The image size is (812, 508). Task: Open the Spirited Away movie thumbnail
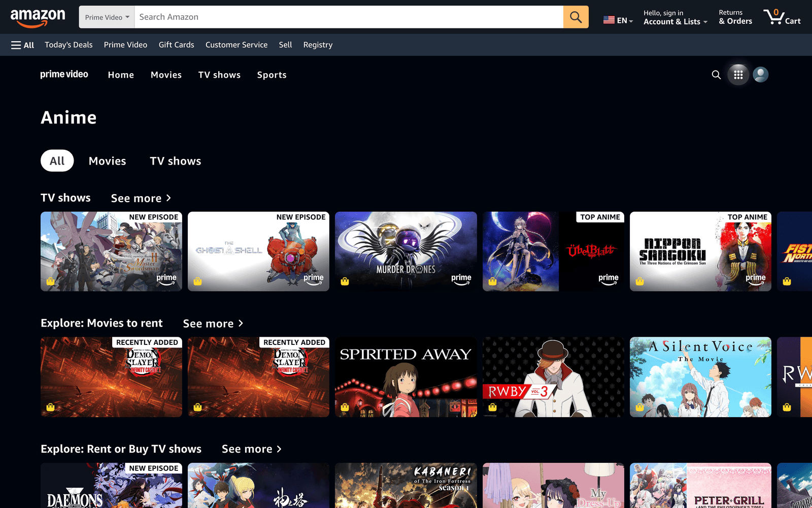click(406, 377)
